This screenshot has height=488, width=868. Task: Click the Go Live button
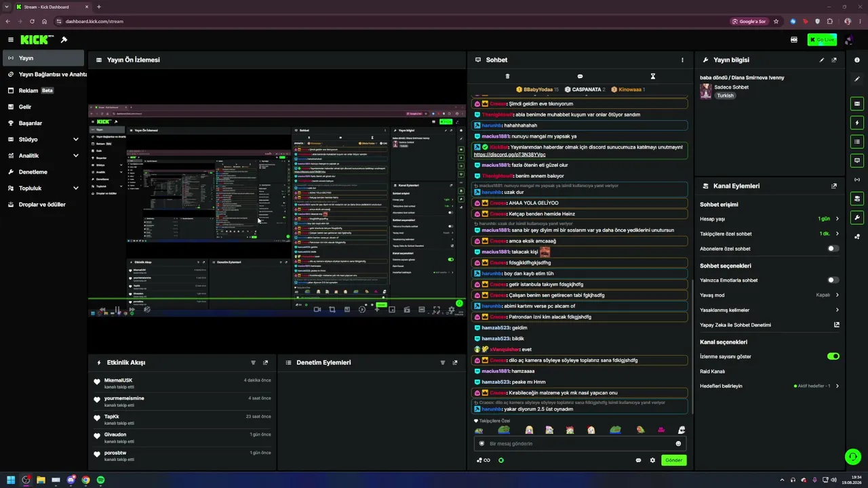pyautogui.click(x=822, y=40)
